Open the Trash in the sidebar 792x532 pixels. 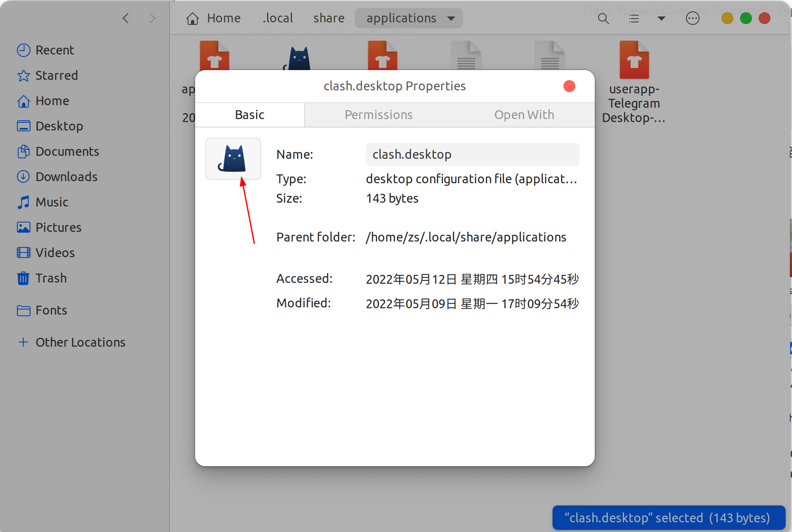(x=51, y=278)
